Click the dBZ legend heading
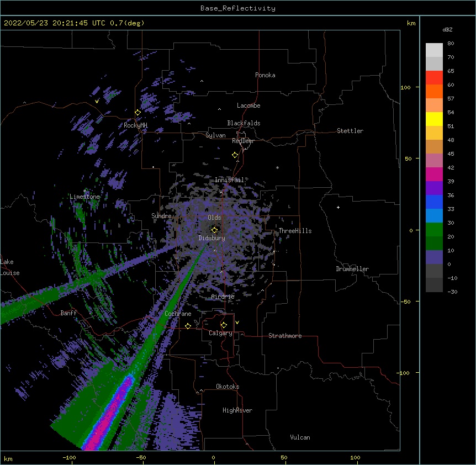Viewport: 476px width, 465px height. (x=447, y=30)
